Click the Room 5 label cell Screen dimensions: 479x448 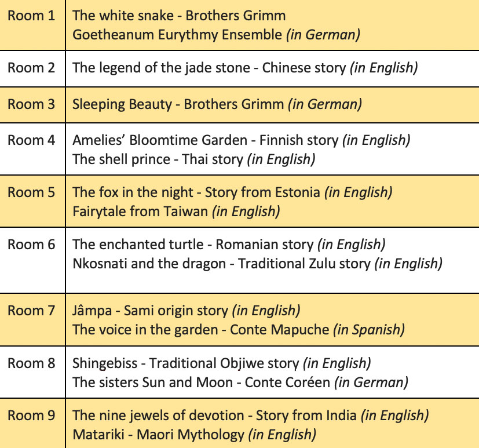[31, 192]
